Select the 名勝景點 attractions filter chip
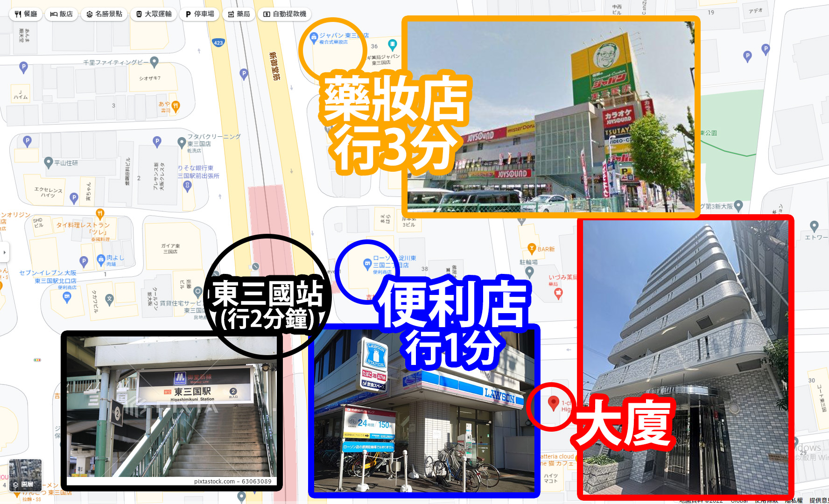829x504 pixels. coord(104,14)
